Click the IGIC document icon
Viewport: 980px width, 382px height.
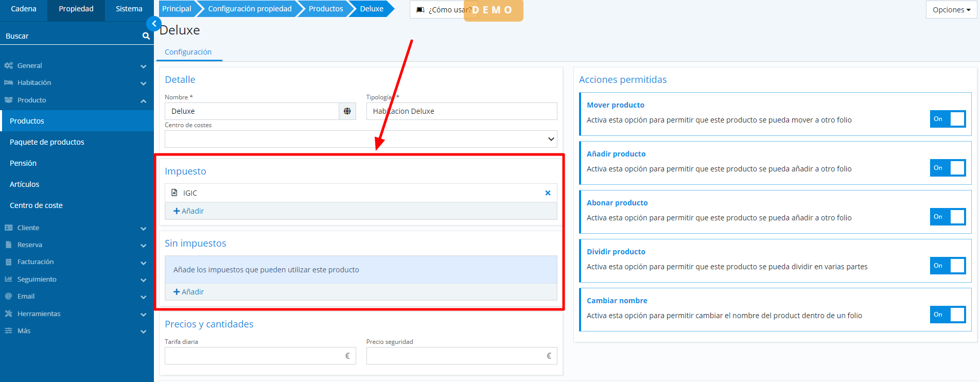(x=174, y=193)
